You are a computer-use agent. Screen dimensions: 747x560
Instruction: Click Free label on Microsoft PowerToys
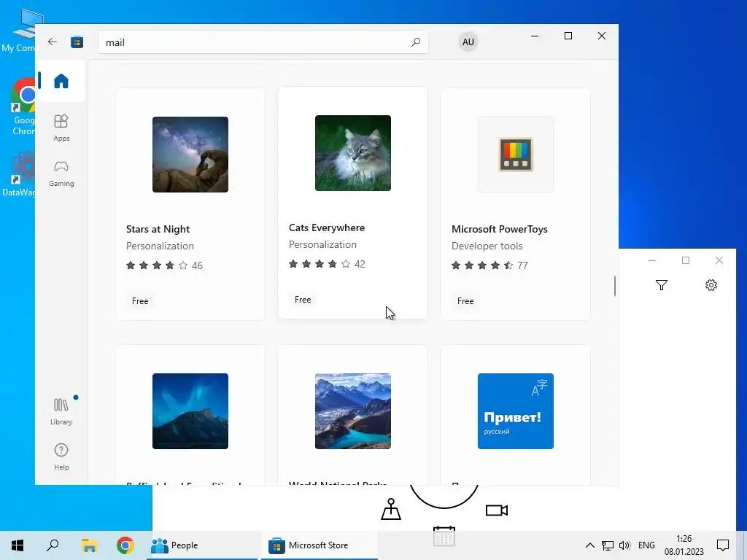click(x=465, y=301)
